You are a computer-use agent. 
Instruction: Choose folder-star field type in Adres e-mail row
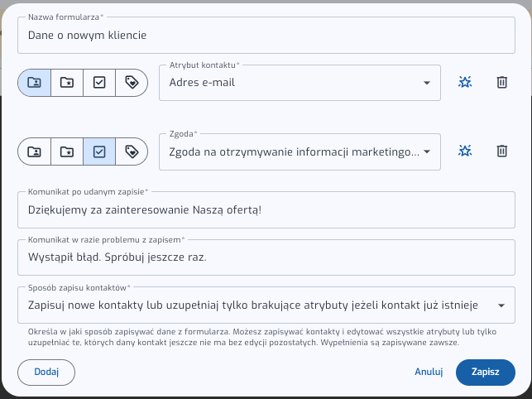tap(67, 83)
